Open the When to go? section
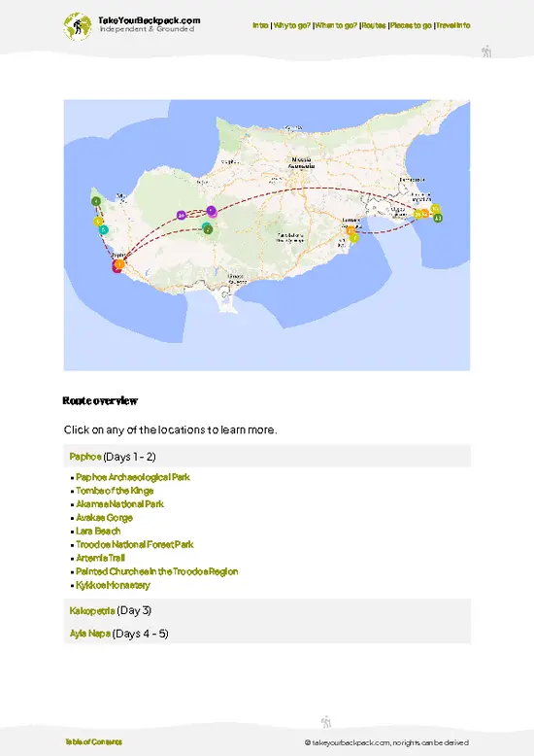 point(336,25)
